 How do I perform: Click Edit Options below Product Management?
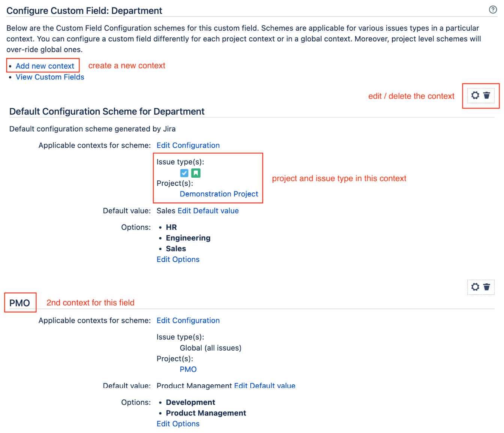[178, 424]
